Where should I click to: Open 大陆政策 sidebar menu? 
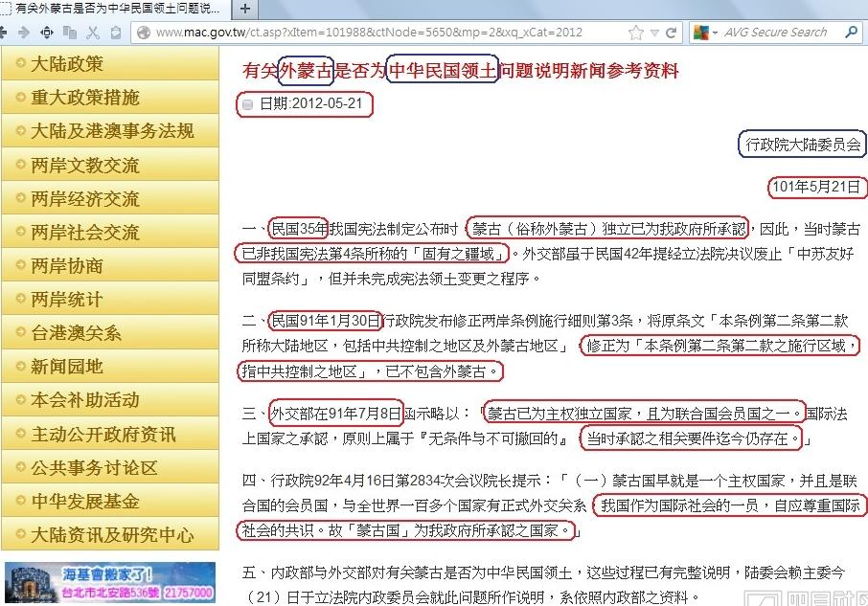tap(110, 63)
